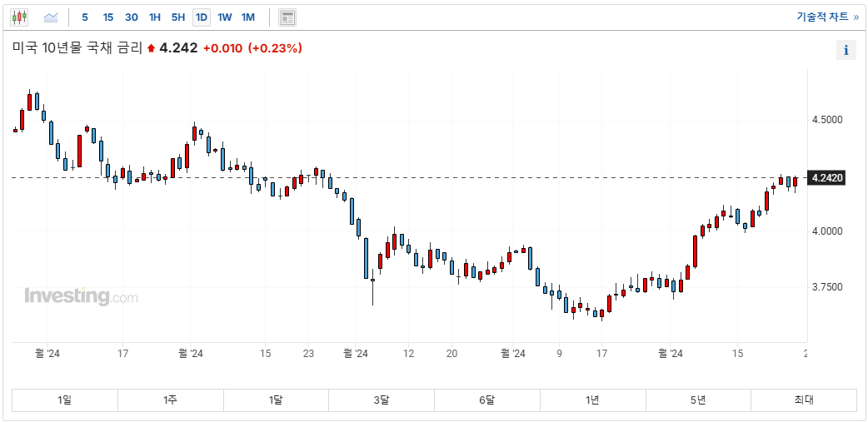868x422 pixels.
Task: Choose the 1M monthly interval
Action: pyautogui.click(x=248, y=17)
